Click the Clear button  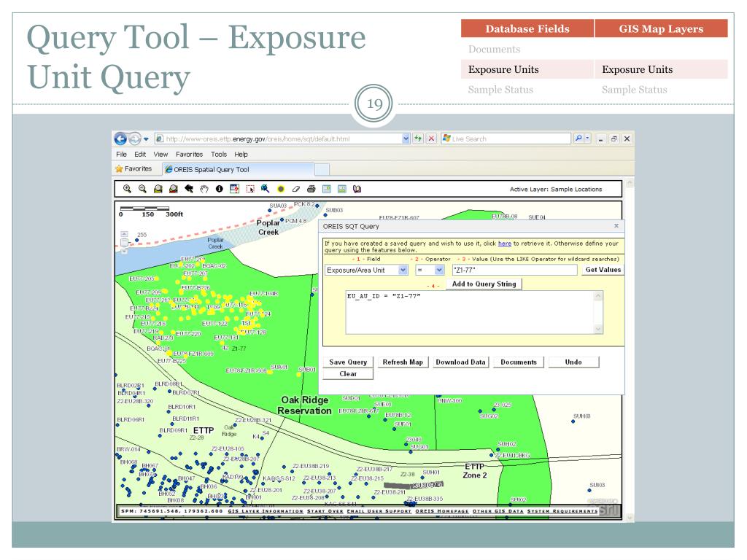[348, 374]
